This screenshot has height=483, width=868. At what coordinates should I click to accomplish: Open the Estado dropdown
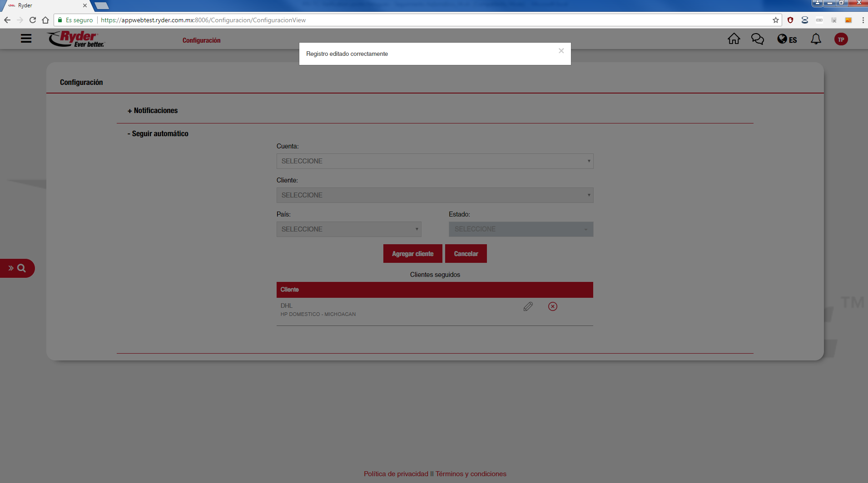521,229
